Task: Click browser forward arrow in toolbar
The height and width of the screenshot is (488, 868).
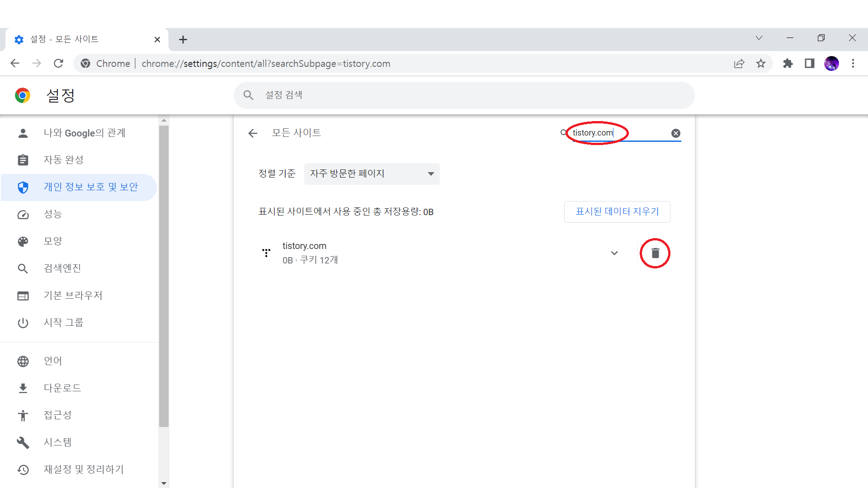Action: click(37, 63)
